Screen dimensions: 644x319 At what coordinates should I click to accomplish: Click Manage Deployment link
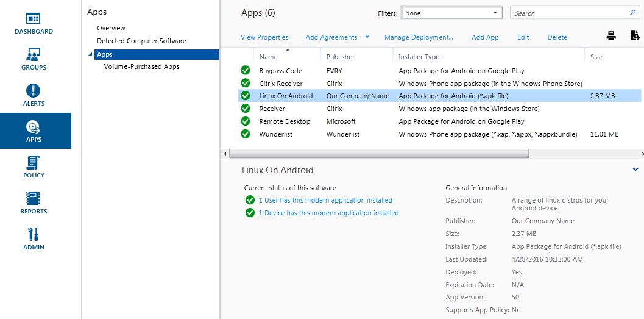point(419,37)
